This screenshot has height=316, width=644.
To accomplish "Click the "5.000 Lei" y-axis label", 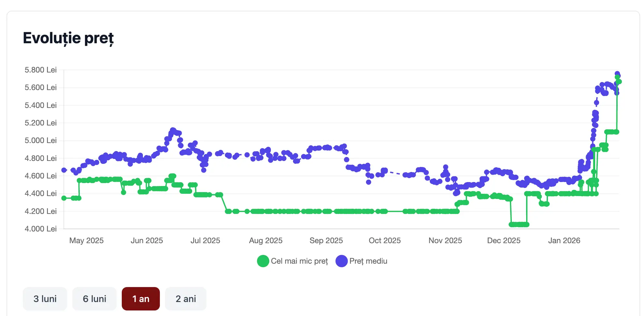I will coord(41,140).
